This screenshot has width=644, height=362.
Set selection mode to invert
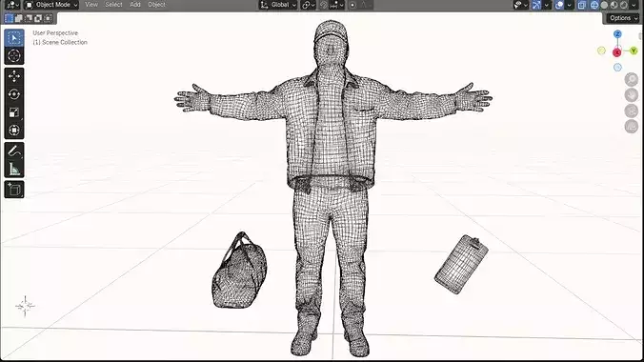pyautogui.click(x=38, y=18)
